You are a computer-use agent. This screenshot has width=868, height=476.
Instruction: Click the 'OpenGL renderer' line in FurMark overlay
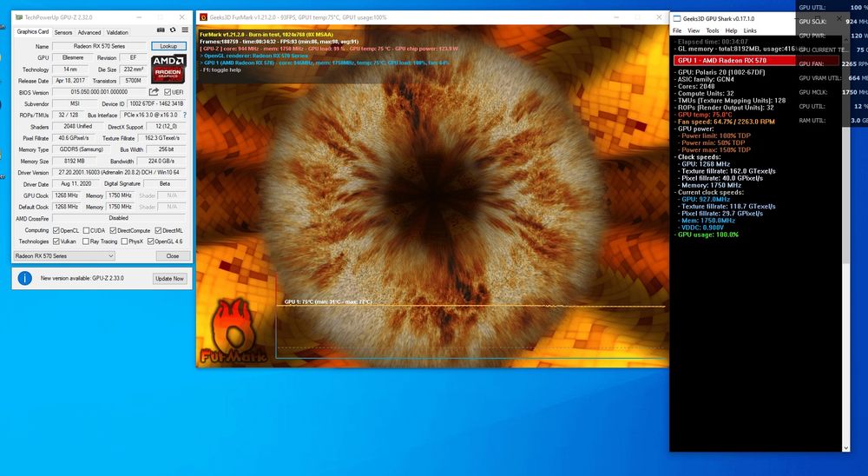pos(256,56)
